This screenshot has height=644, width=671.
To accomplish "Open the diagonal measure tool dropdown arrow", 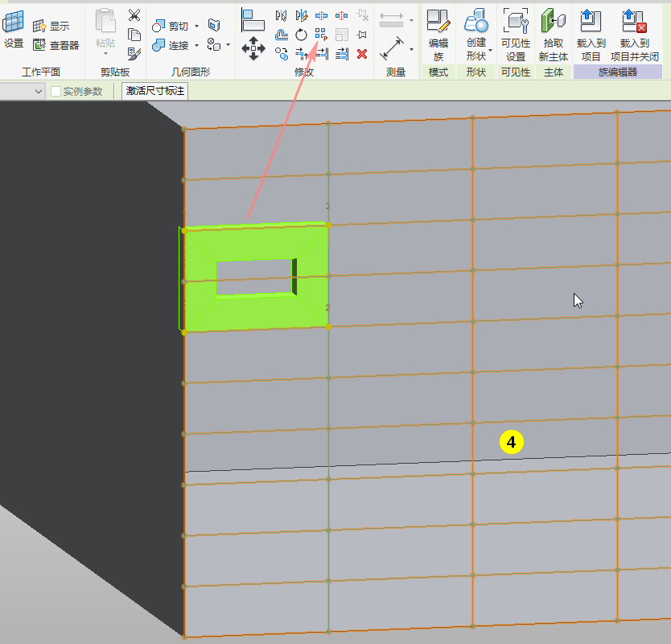I will point(412,50).
